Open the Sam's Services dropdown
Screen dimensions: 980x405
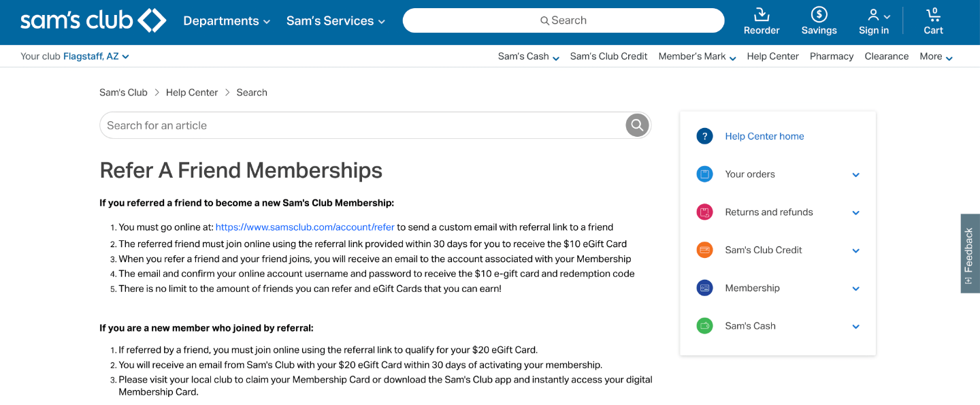pos(336,21)
